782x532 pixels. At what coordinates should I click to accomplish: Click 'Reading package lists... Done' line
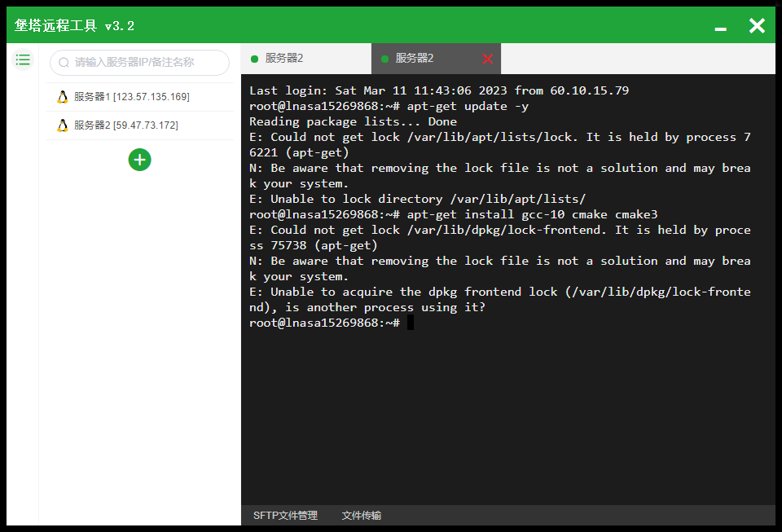click(x=353, y=121)
